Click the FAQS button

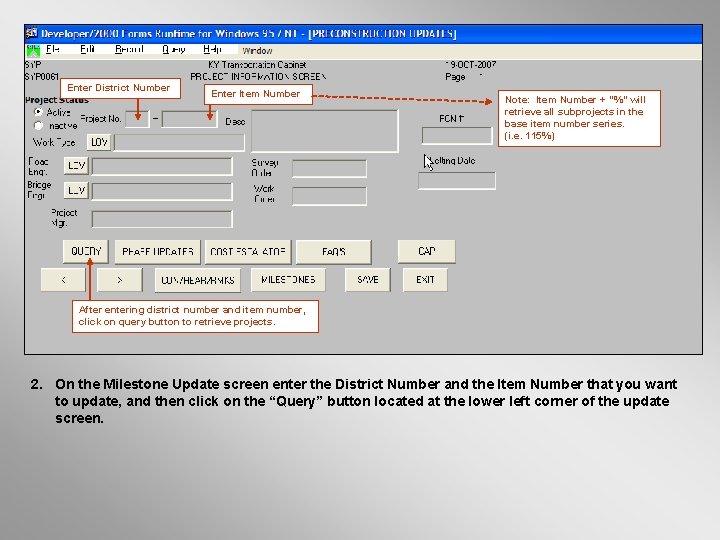[x=334, y=252]
